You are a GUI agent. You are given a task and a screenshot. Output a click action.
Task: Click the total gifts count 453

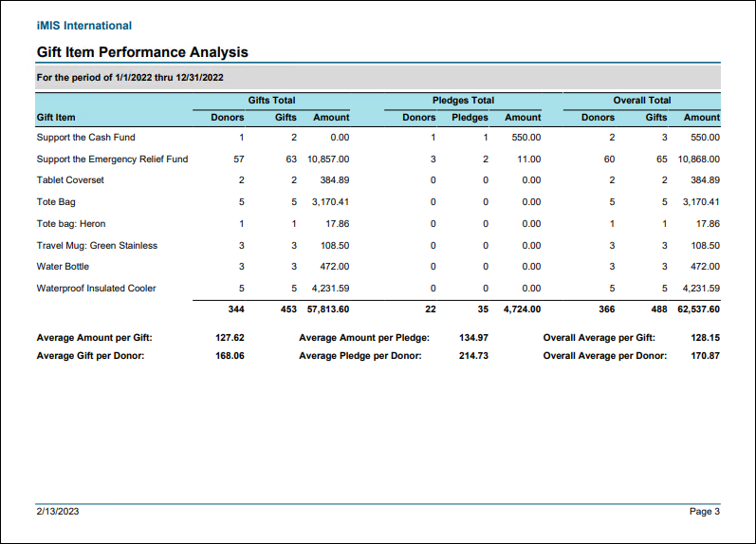[x=288, y=310]
